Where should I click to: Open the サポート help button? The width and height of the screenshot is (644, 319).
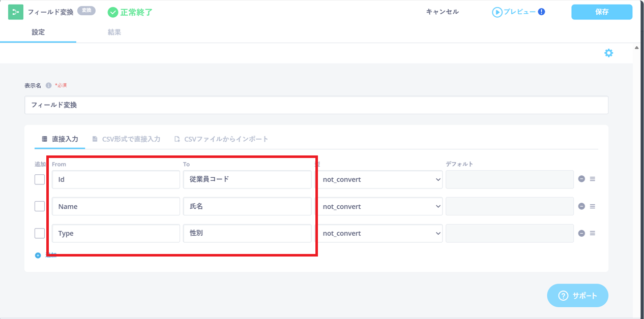click(x=577, y=296)
